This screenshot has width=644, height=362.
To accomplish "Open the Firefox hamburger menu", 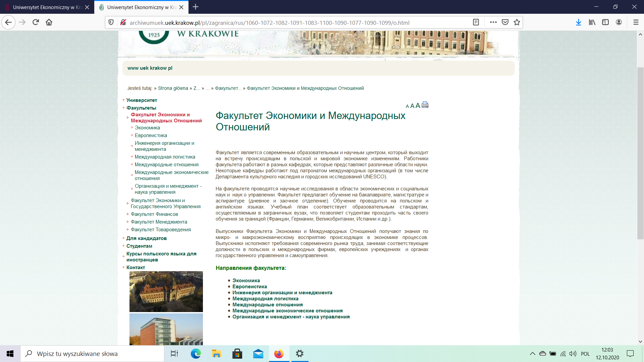I will [636, 22].
